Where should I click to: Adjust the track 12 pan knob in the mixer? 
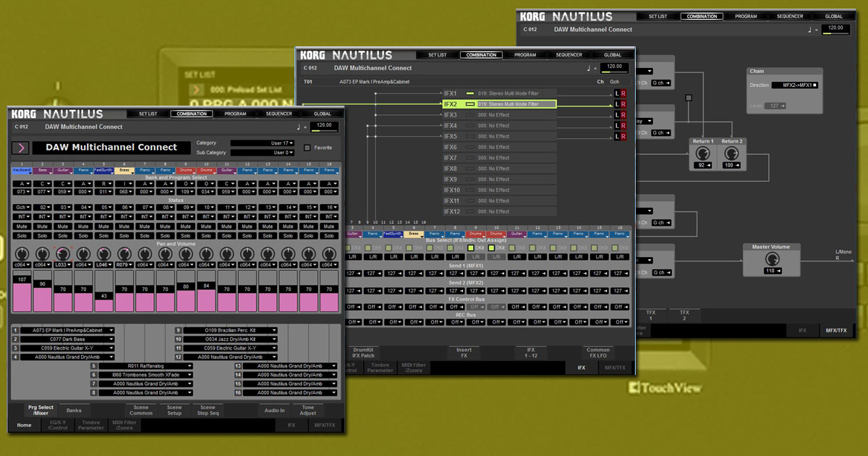247,253
